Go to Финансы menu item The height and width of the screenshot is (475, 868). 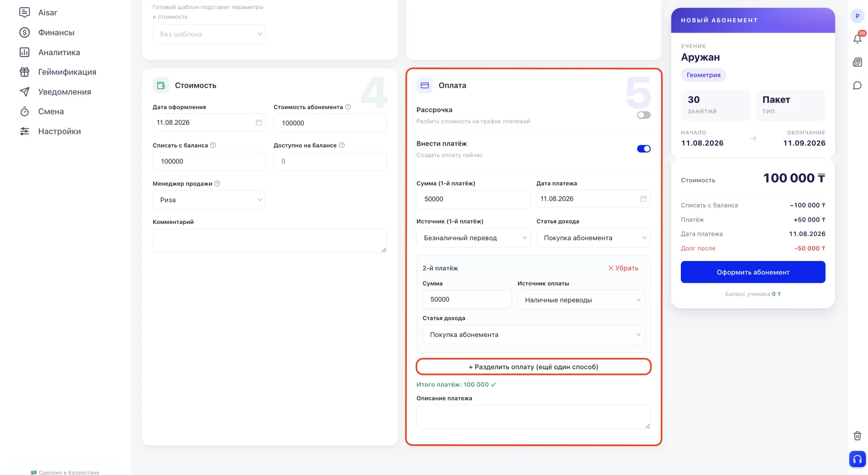click(56, 33)
